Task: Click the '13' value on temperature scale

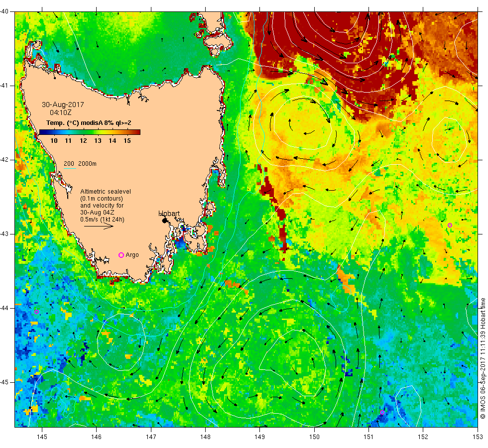Action: [98, 140]
